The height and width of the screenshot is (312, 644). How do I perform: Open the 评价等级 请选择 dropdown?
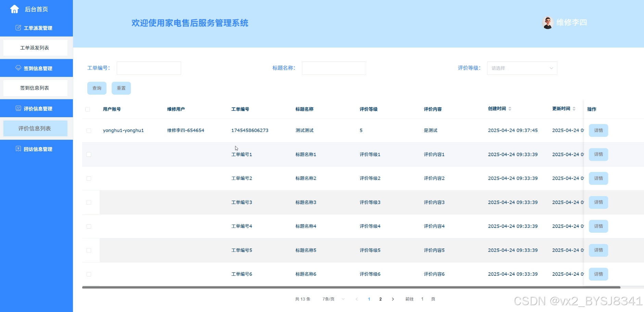(x=522, y=68)
